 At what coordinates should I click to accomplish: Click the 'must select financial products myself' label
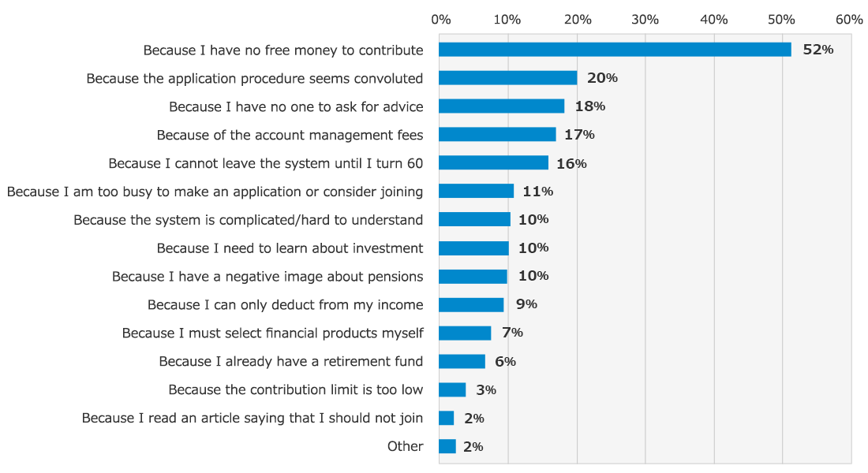[x=272, y=333]
